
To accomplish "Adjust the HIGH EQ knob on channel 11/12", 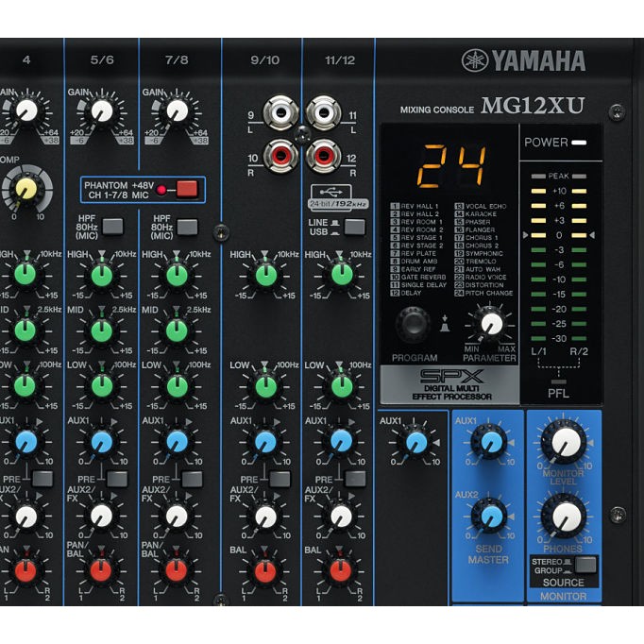I will point(341,275).
